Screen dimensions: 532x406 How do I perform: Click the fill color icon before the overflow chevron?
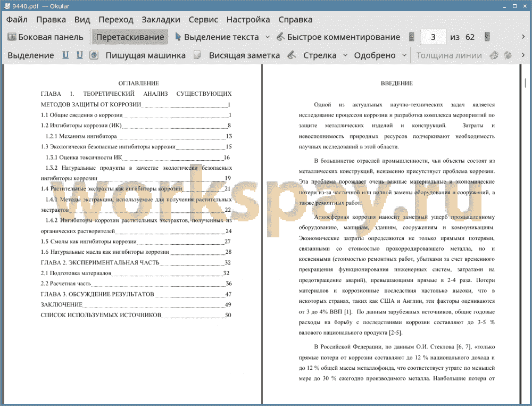pos(508,55)
